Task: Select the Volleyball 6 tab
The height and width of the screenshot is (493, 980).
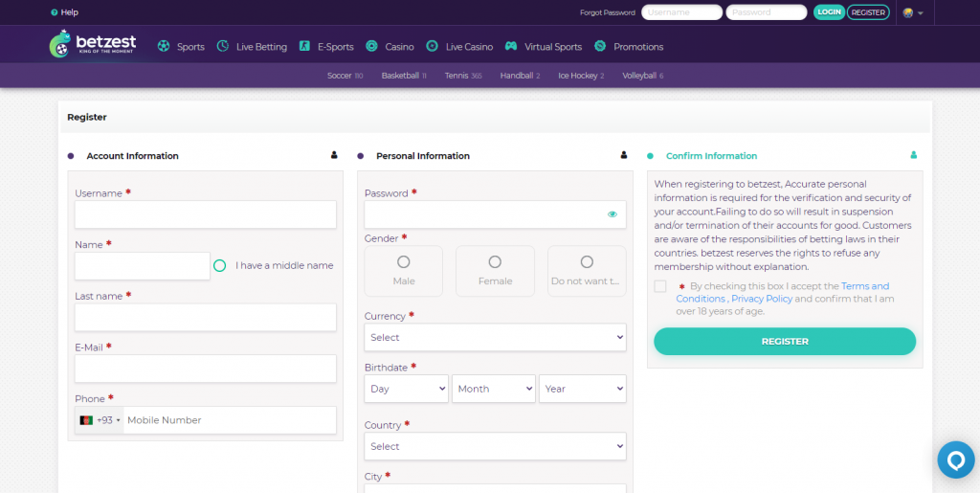Action: (x=642, y=76)
